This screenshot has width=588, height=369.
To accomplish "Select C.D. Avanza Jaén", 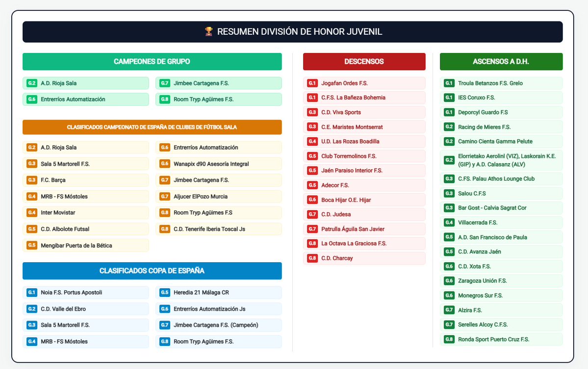I will point(501,252).
